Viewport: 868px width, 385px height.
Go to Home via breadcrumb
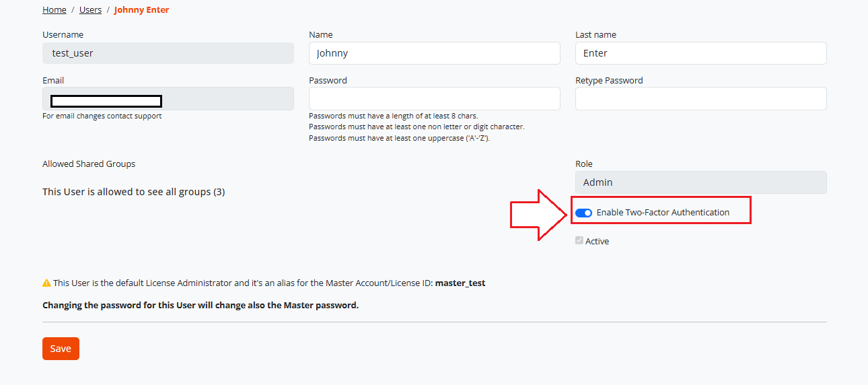tap(55, 9)
